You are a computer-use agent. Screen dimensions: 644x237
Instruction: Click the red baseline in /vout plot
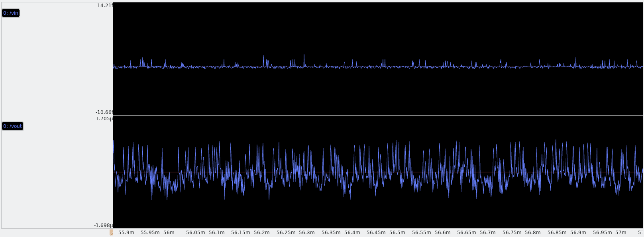(x=399, y=172)
